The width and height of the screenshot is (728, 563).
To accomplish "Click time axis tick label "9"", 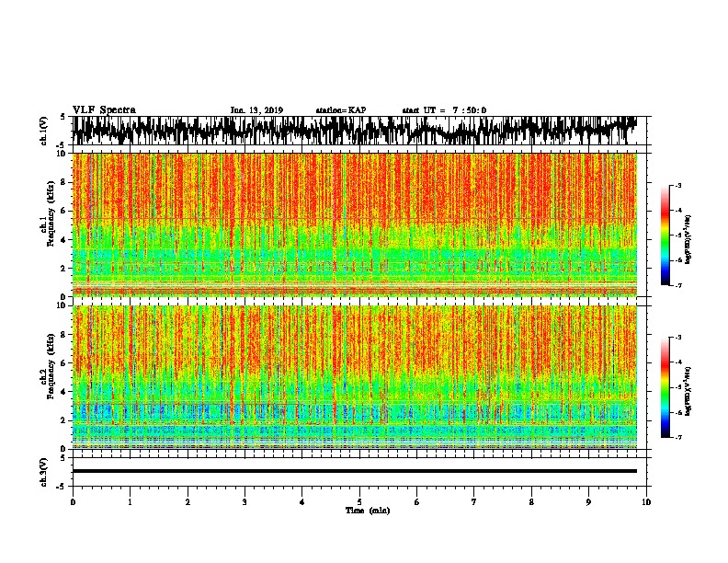I will tap(588, 502).
